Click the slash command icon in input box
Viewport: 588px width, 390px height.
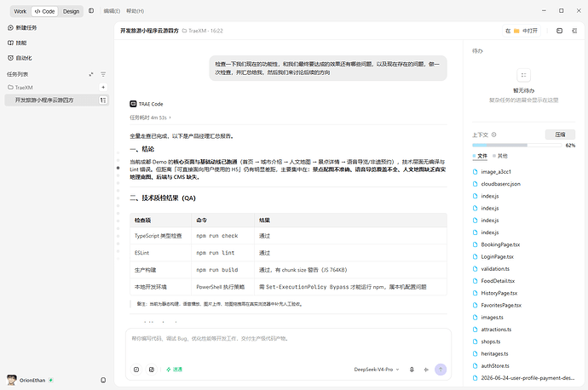pyautogui.click(x=136, y=370)
